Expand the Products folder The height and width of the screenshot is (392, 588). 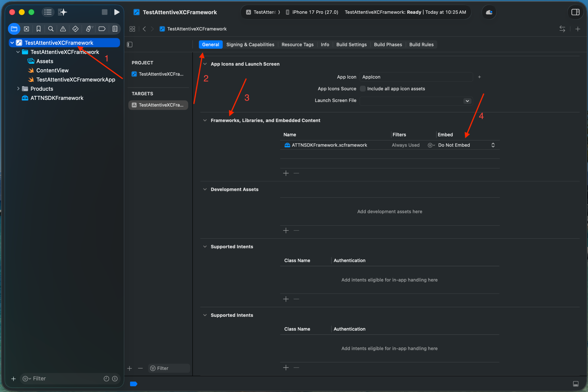[18, 89]
